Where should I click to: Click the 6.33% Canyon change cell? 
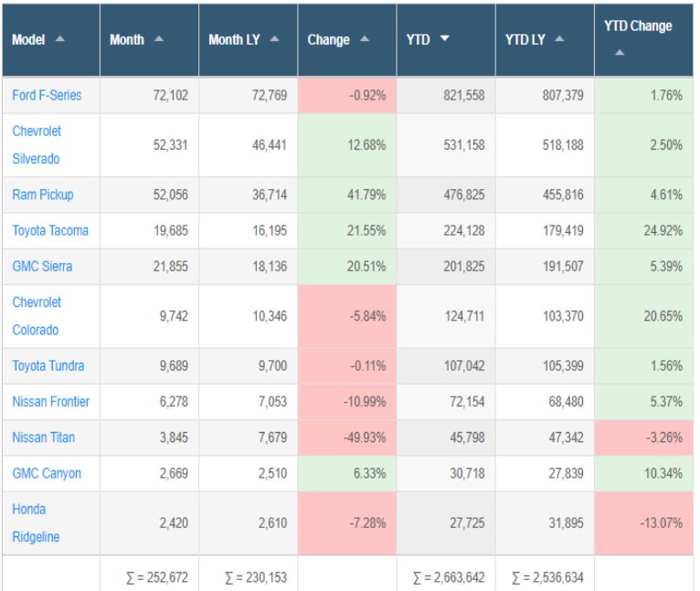(x=347, y=473)
